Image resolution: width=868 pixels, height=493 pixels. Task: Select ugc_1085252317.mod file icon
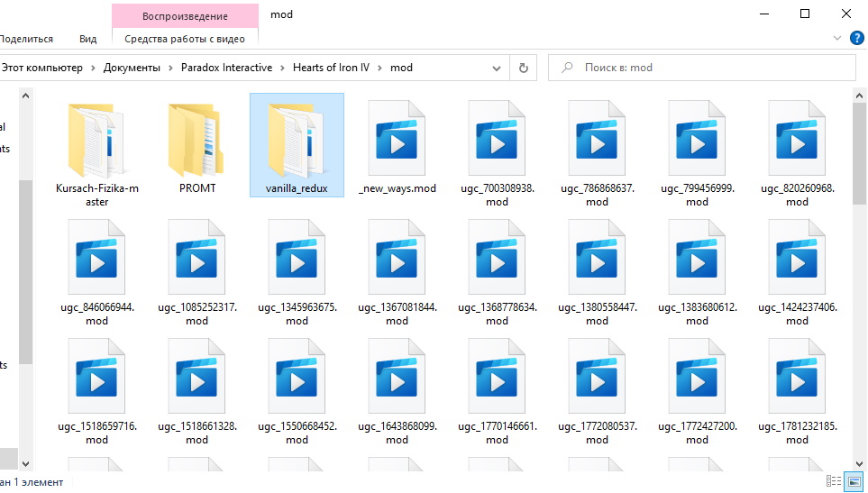point(197,257)
